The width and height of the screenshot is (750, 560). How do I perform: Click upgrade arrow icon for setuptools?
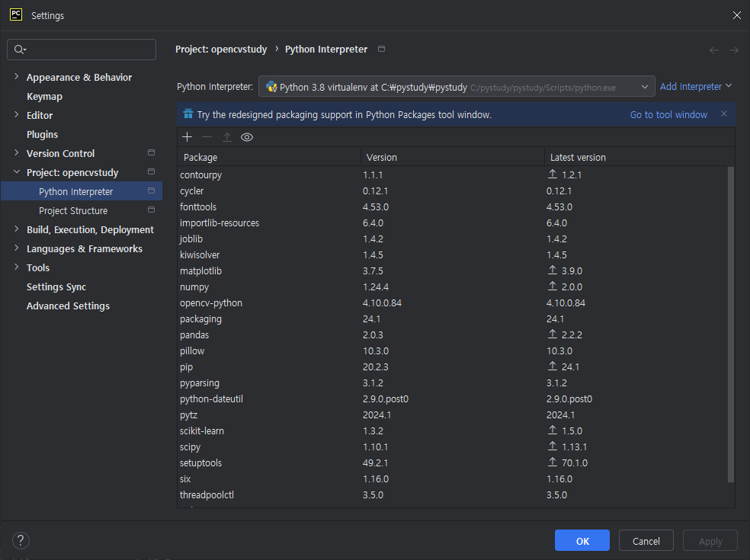pos(553,462)
